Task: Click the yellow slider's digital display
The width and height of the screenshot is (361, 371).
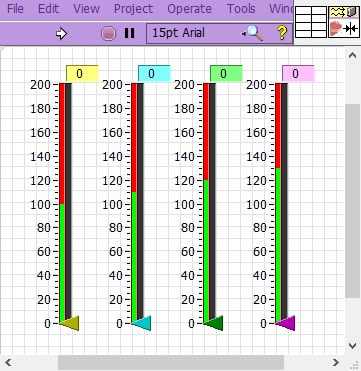Action: pyautogui.click(x=82, y=73)
